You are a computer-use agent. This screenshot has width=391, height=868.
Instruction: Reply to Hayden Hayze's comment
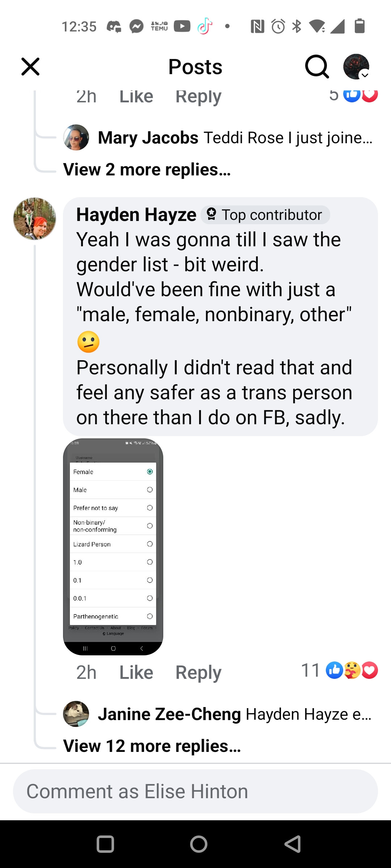pos(198,672)
